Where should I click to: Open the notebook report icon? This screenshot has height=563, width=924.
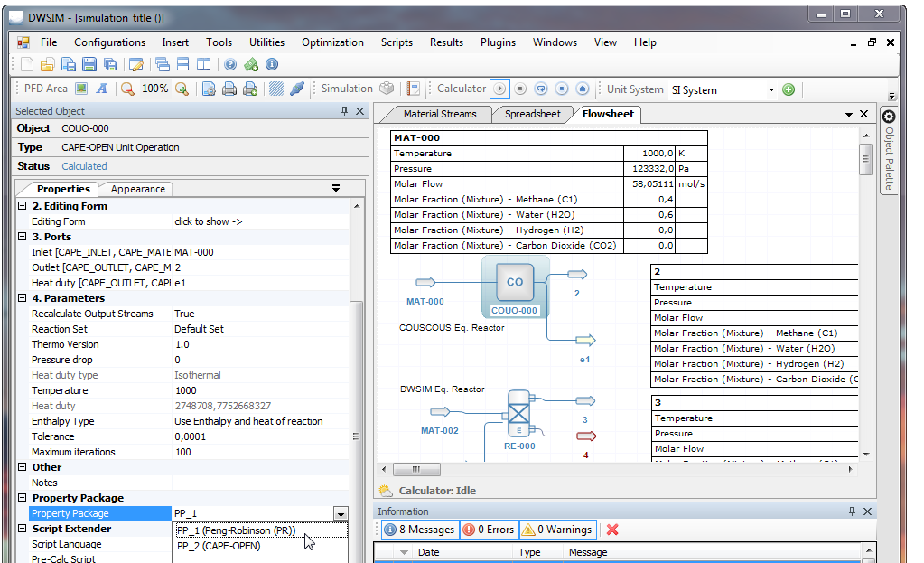point(414,89)
